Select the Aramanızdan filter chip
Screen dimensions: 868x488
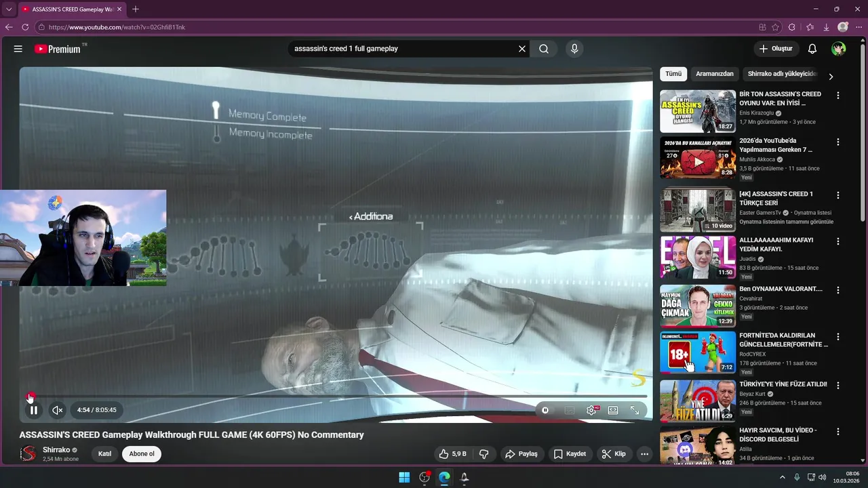point(715,74)
